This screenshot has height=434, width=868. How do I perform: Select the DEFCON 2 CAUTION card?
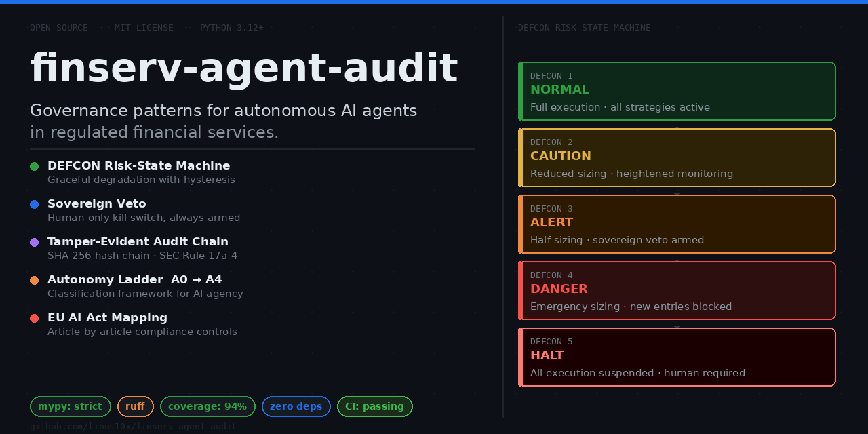click(677, 157)
